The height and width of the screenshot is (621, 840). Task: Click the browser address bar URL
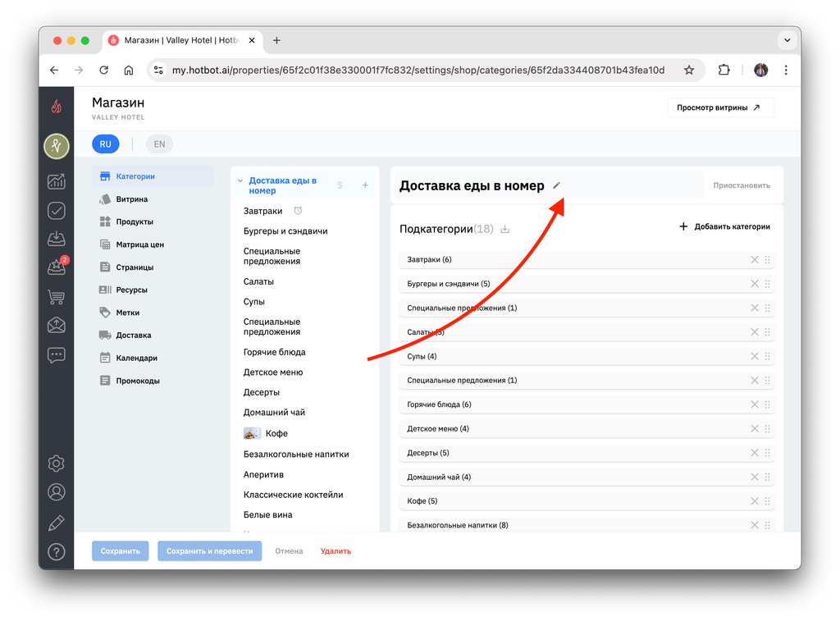[418, 71]
